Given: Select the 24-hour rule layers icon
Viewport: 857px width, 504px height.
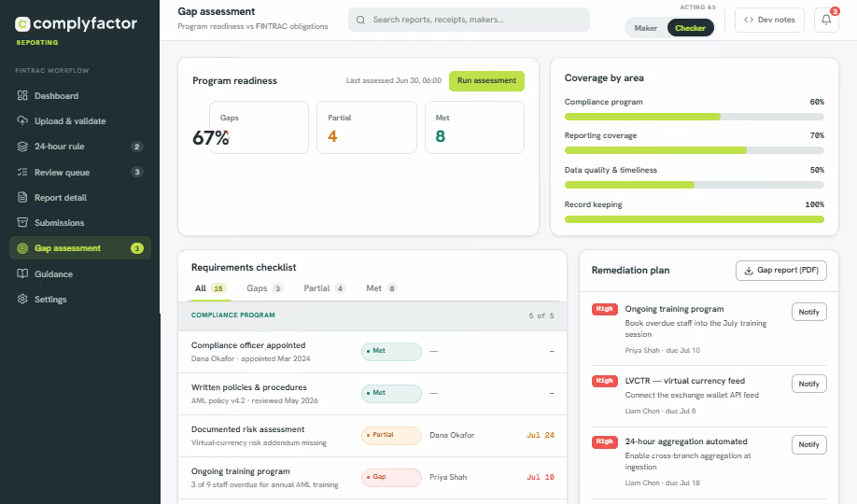Looking at the screenshot, I should (22, 147).
